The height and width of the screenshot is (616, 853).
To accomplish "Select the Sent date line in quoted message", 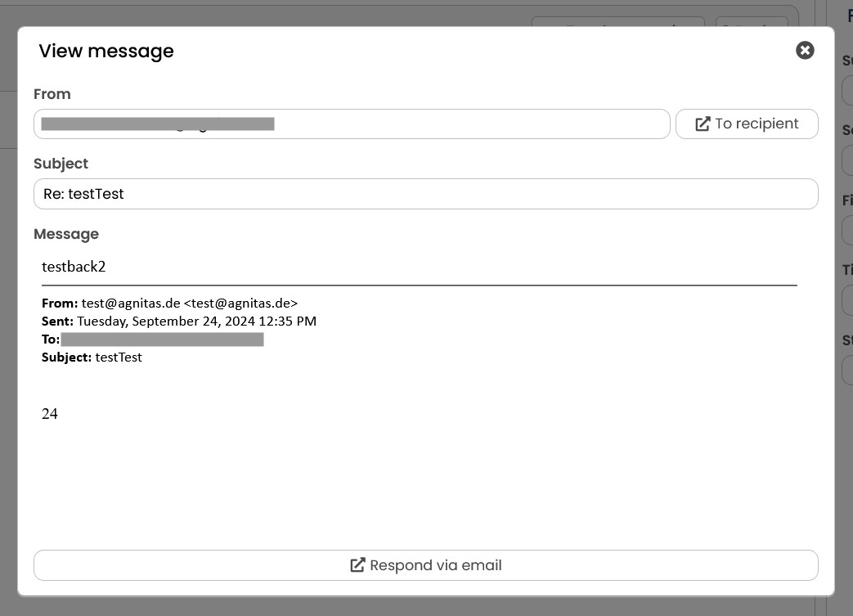I will click(x=179, y=321).
